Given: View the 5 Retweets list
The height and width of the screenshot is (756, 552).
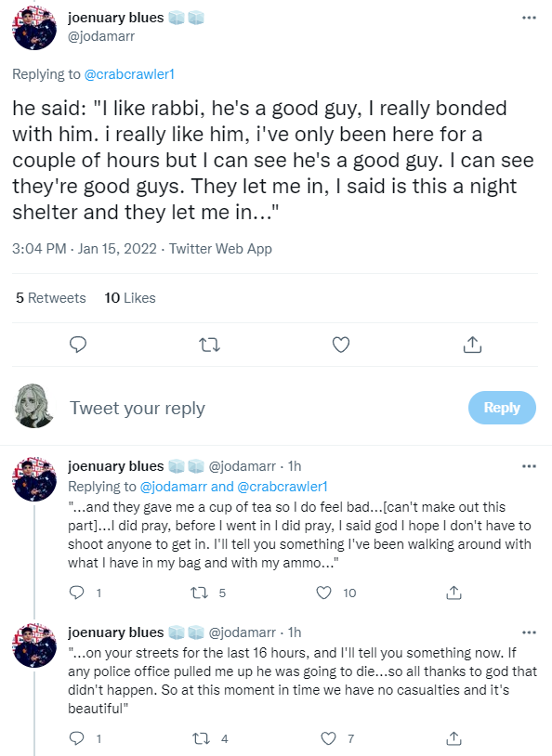Looking at the screenshot, I should coord(51,298).
